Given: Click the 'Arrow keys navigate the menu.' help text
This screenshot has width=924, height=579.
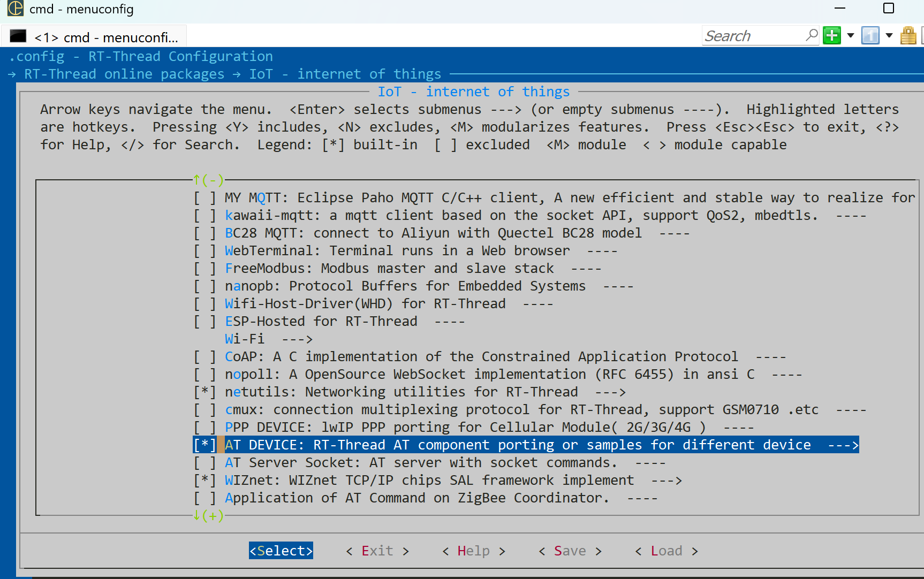Looking at the screenshot, I should (156, 110).
